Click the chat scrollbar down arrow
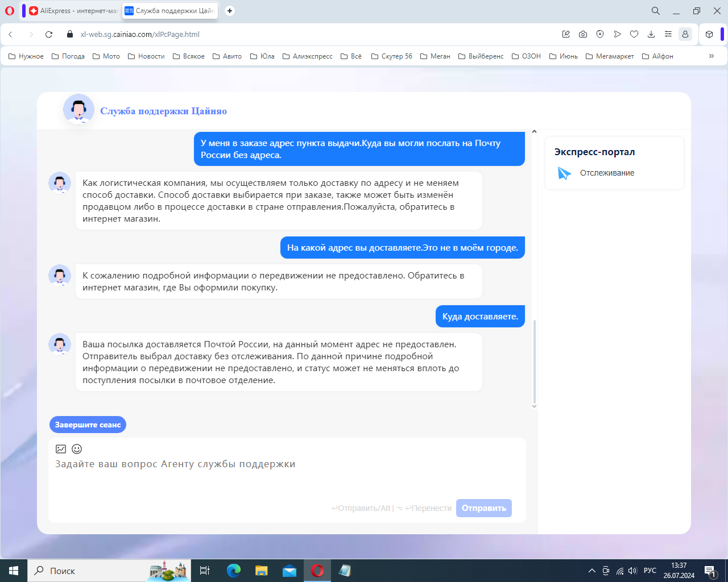728x582 pixels. pyautogui.click(x=534, y=406)
